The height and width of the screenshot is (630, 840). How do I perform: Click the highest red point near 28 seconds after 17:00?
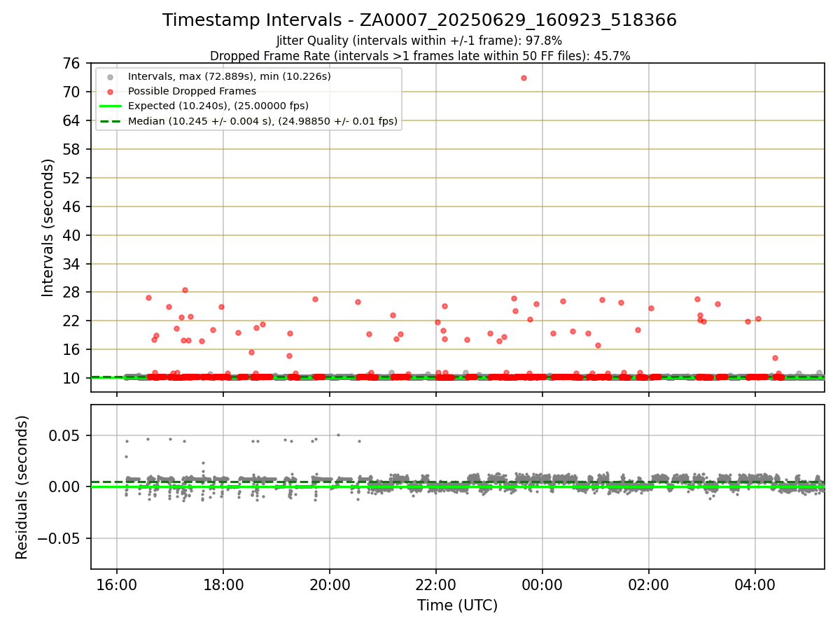(x=185, y=290)
